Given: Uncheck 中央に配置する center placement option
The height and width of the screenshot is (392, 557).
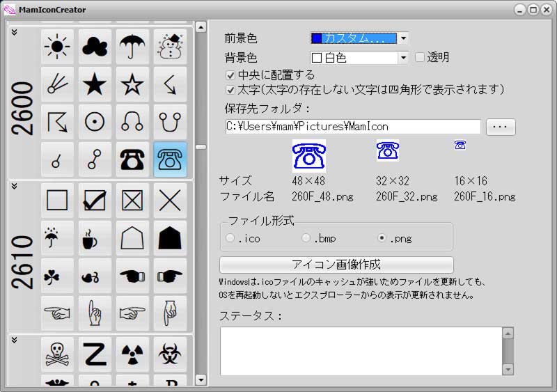Looking at the screenshot, I should click(230, 75).
